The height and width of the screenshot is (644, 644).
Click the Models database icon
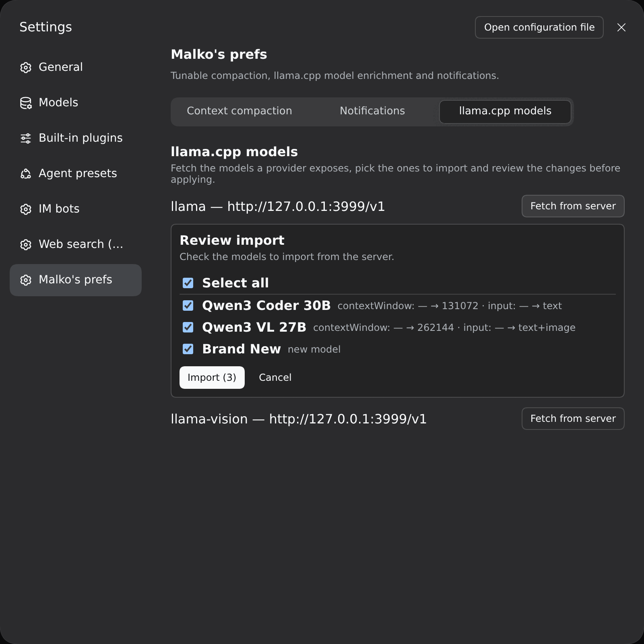(x=26, y=103)
